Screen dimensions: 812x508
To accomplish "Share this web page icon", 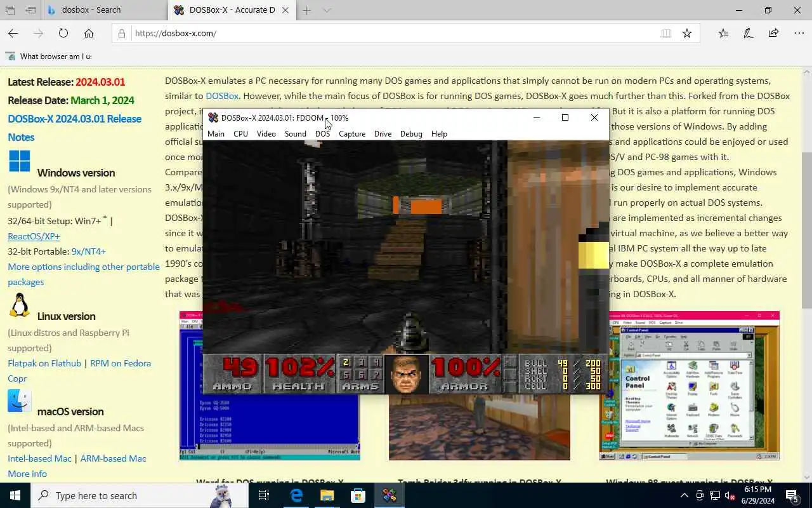I will pyautogui.click(x=773, y=33).
